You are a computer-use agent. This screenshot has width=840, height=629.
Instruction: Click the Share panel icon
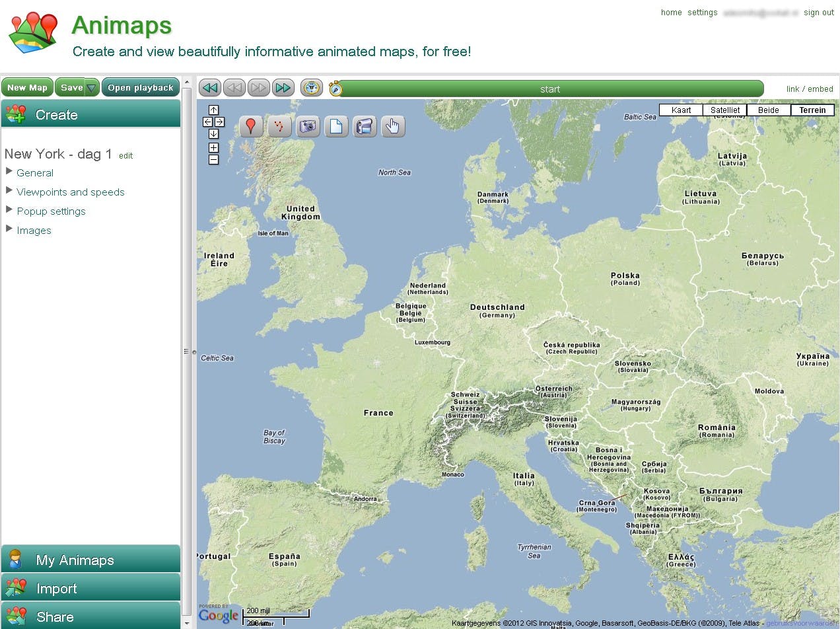click(15, 616)
